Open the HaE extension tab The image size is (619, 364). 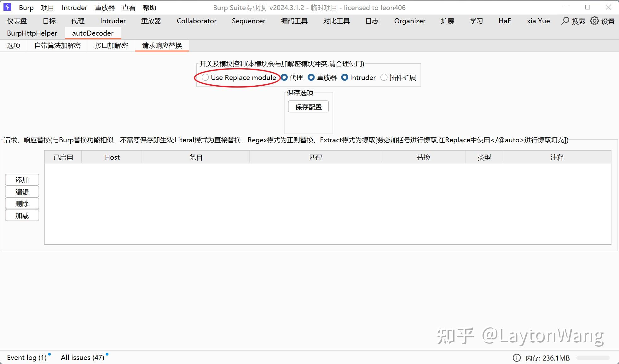[x=504, y=21]
